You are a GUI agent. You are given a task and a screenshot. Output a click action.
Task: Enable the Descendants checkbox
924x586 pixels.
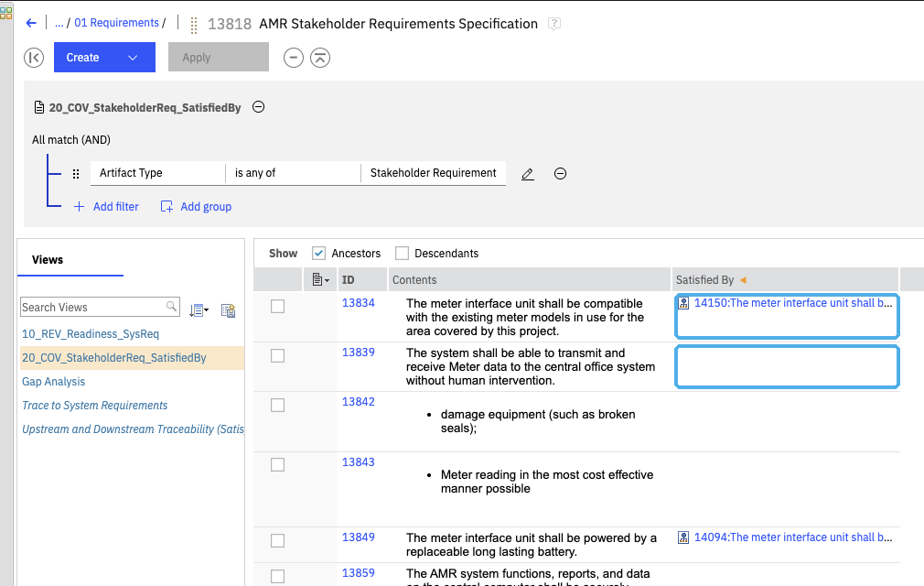402,254
